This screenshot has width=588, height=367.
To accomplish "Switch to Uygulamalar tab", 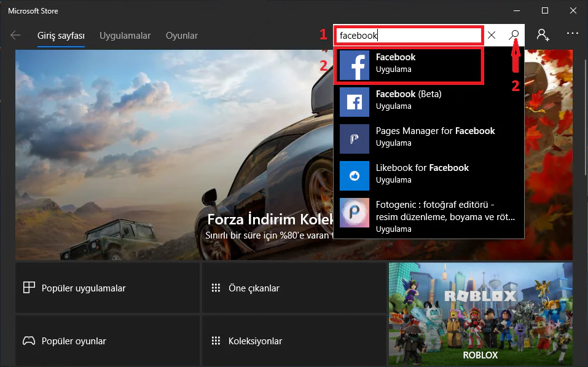I will coord(125,36).
